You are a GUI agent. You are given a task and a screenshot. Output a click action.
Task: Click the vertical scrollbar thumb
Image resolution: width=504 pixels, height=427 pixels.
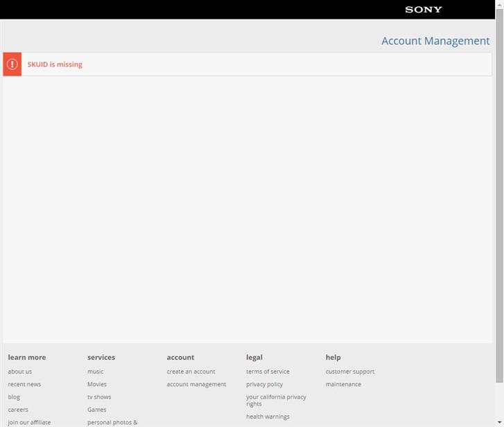coord(500,196)
